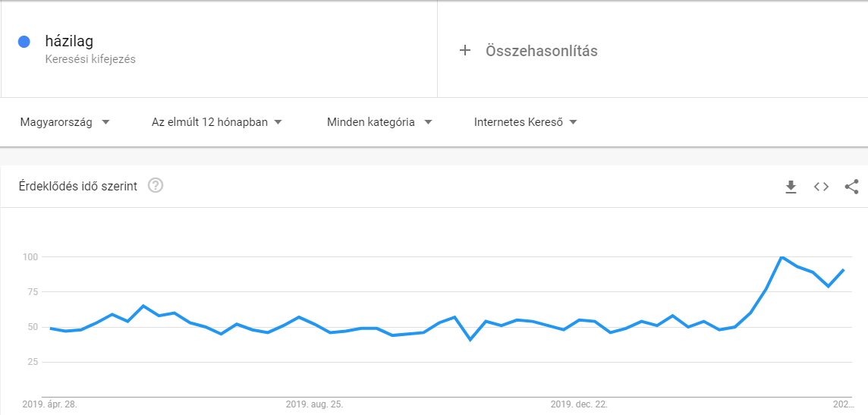The width and height of the screenshot is (868, 415).
Task: Expand the Minden kategória dropdown
Action: [379, 122]
